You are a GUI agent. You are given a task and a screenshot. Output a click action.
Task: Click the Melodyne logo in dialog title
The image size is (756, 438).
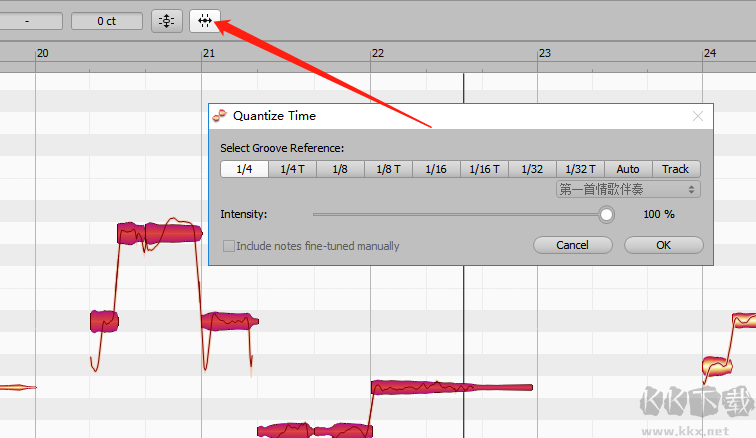[220, 115]
